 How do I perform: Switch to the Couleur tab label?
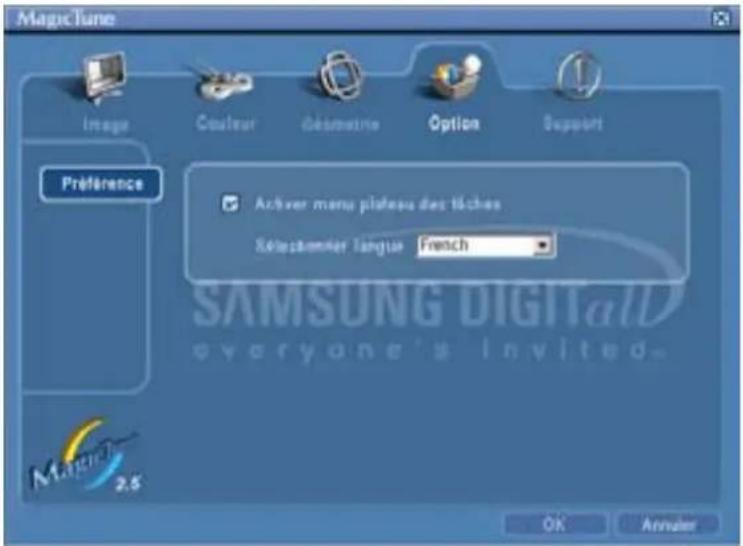226,123
